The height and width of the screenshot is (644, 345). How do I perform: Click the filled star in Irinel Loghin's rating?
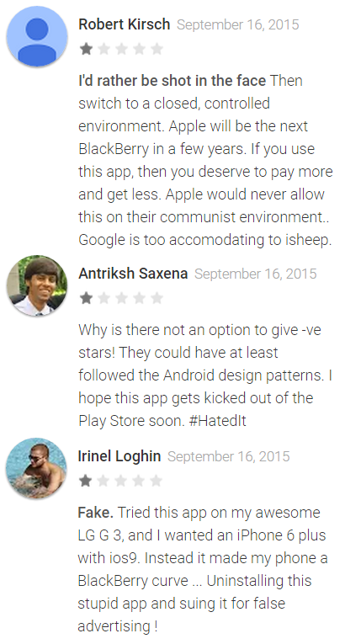pyautogui.click(x=86, y=481)
